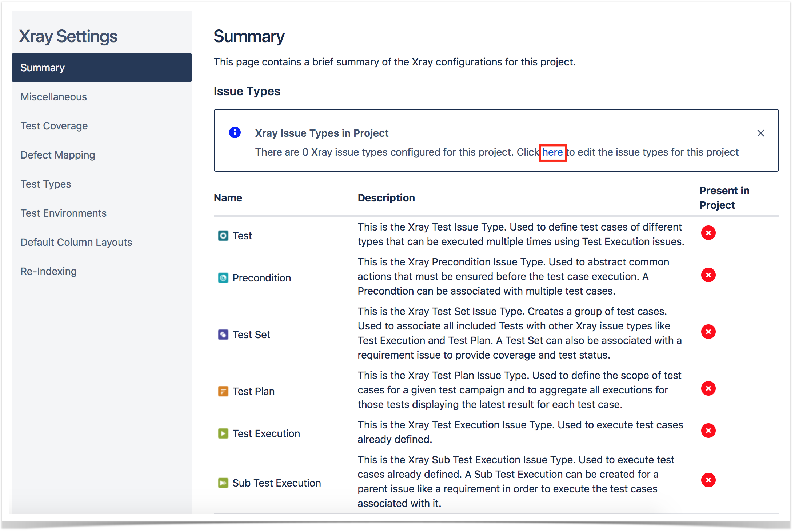Screen dimensions: 795x532
Task: Click the 'Present in Project' column header
Action: 724,198
